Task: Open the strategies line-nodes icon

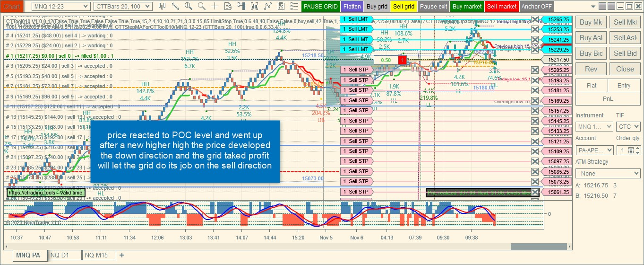Action: tap(268, 6)
